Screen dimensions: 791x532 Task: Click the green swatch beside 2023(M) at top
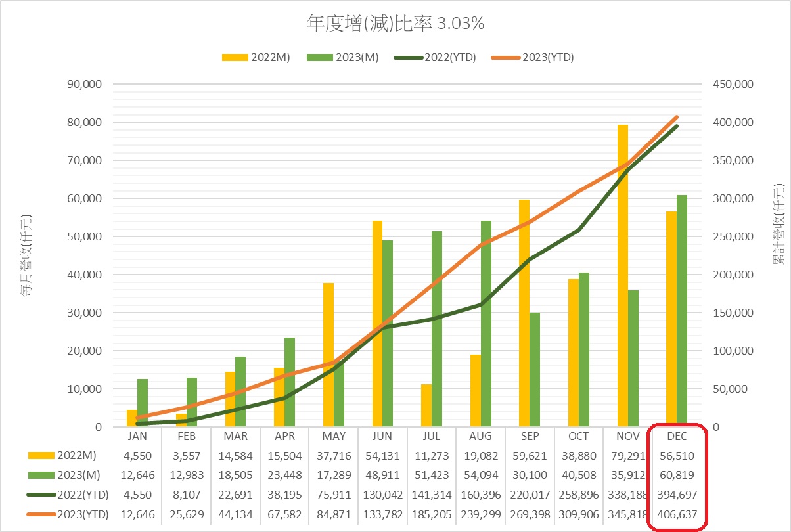[319, 57]
